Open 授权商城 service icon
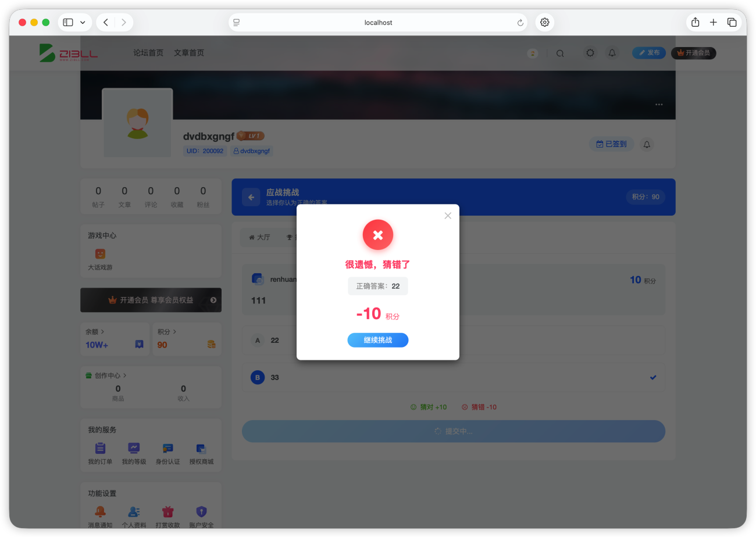Screen dimensions: 756x537 [201, 448]
